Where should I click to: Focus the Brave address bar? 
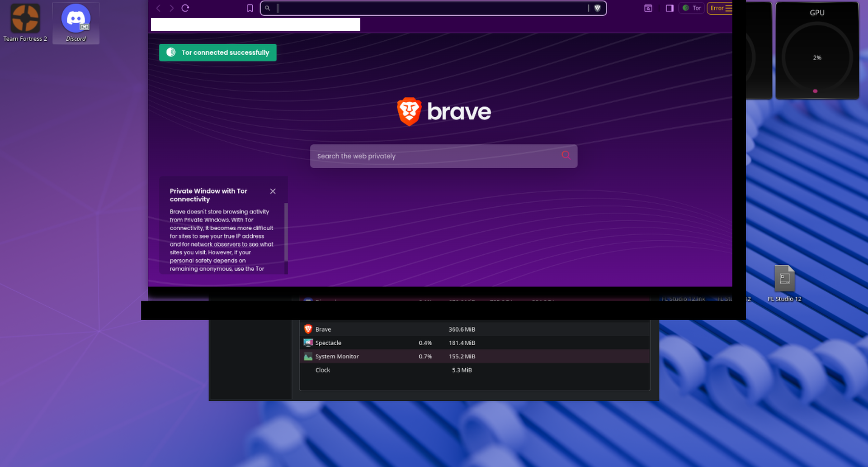[x=433, y=8]
